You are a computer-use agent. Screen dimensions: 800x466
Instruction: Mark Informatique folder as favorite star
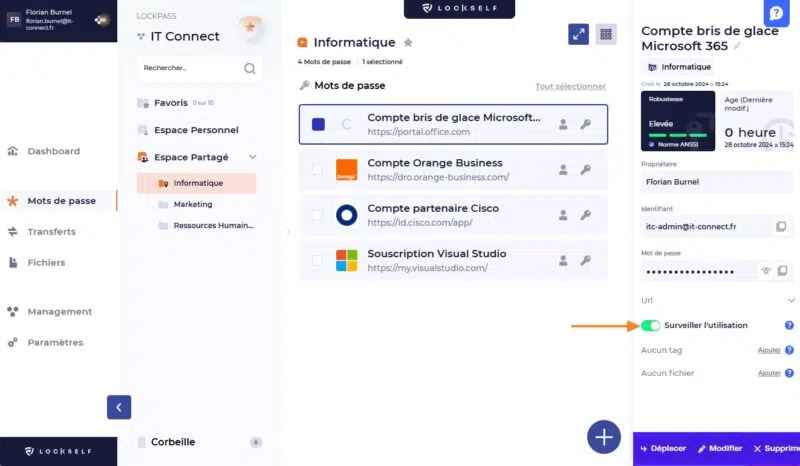point(408,42)
